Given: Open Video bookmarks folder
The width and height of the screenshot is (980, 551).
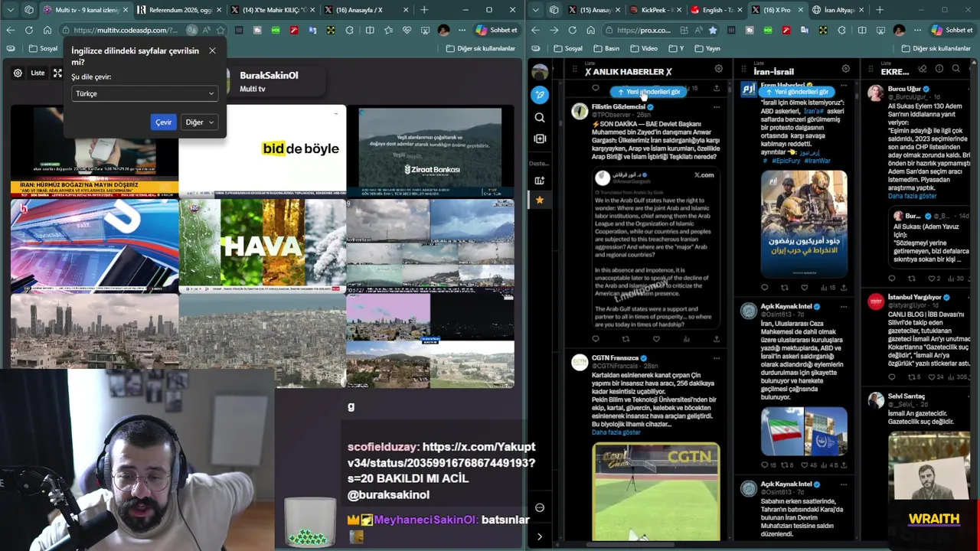Looking at the screenshot, I should [642, 48].
